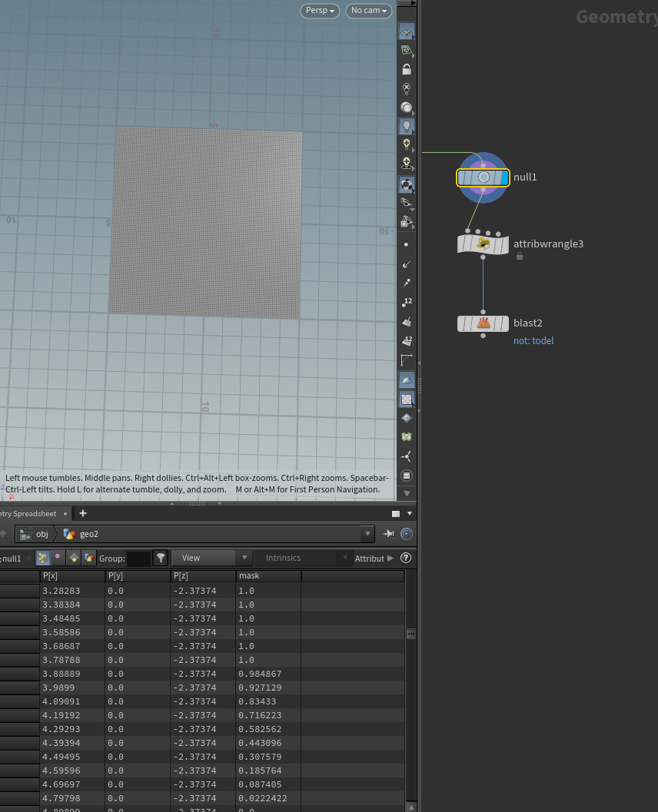Click the obj path segment
The width and height of the screenshot is (658, 812).
[35, 534]
